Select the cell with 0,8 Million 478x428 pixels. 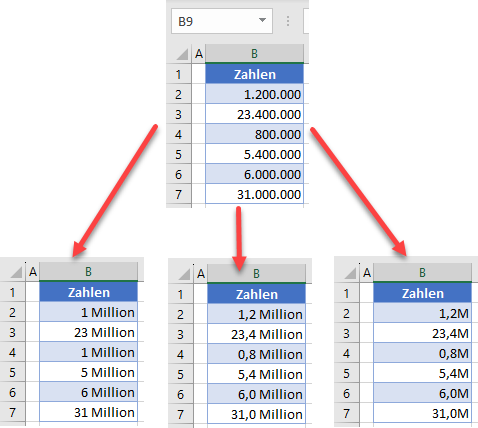[256, 354]
